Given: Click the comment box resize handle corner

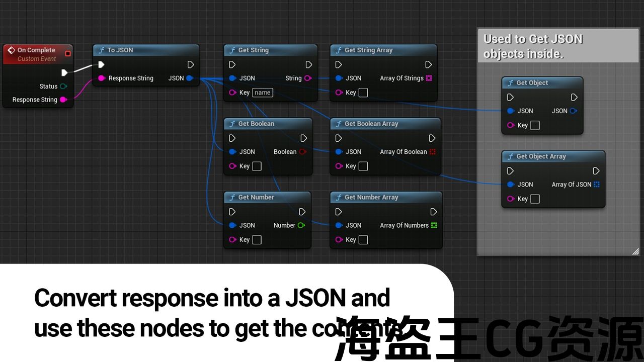Looking at the screenshot, I should click(635, 251).
